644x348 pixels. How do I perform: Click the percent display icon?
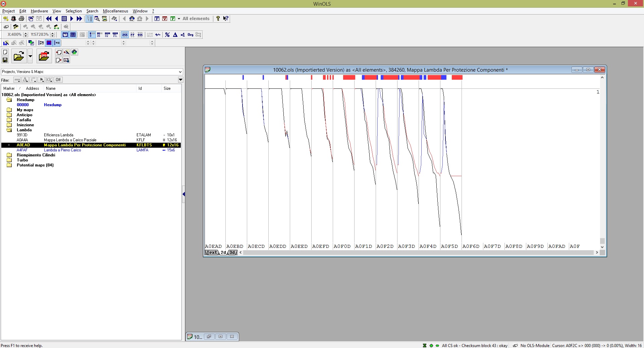[167, 34]
